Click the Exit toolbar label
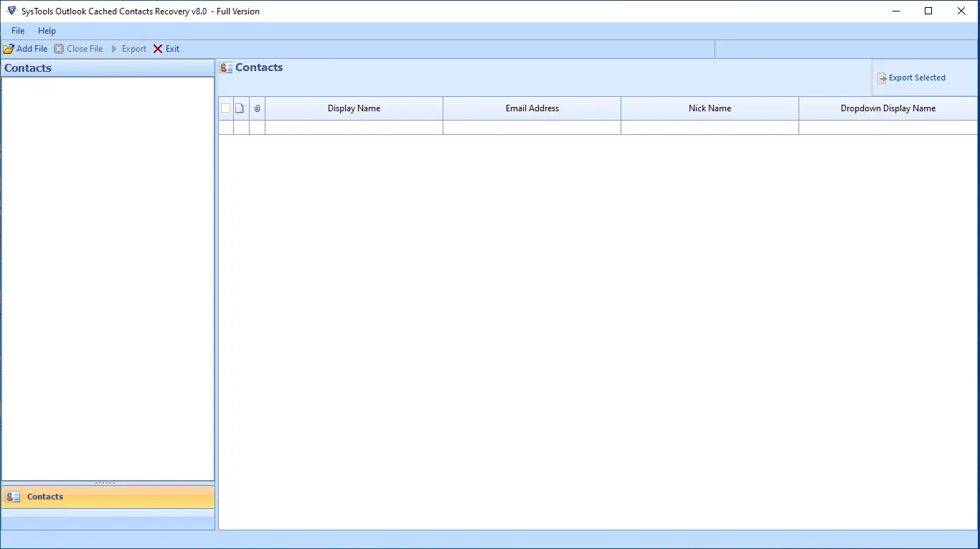 point(173,49)
